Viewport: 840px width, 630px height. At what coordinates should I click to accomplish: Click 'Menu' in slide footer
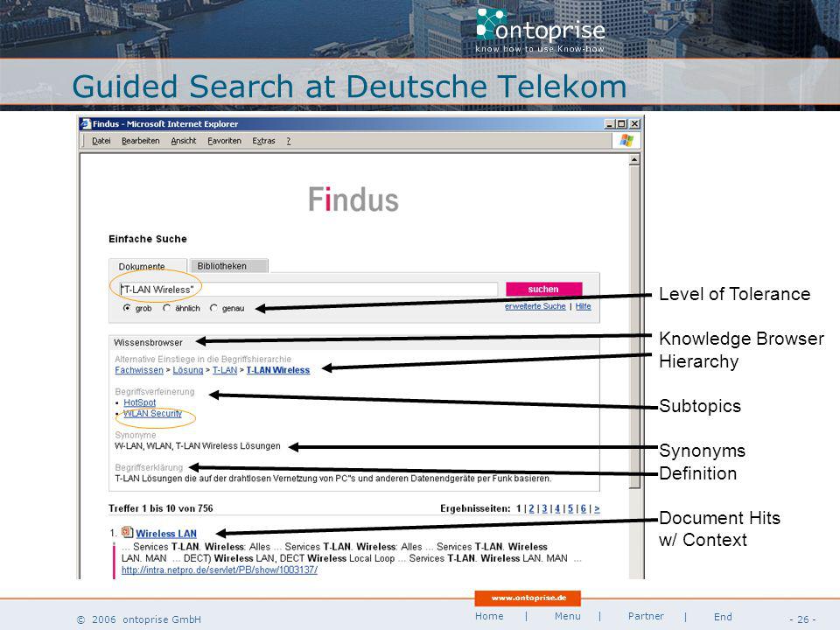pyautogui.click(x=567, y=616)
